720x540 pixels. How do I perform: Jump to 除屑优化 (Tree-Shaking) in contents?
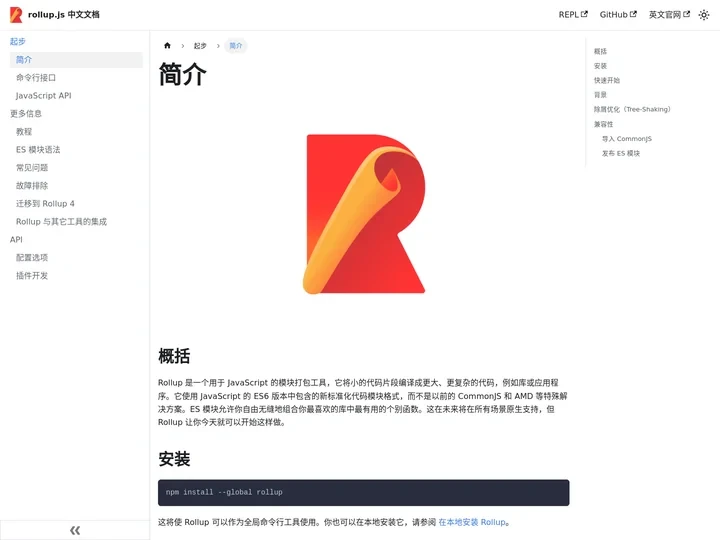pos(632,109)
